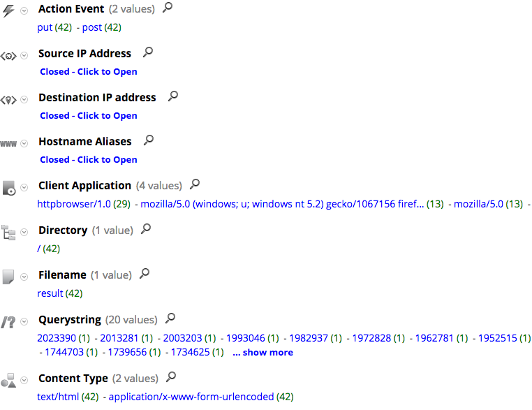Search within Source IP Address
This screenshot has height=410, width=532.
point(148,52)
